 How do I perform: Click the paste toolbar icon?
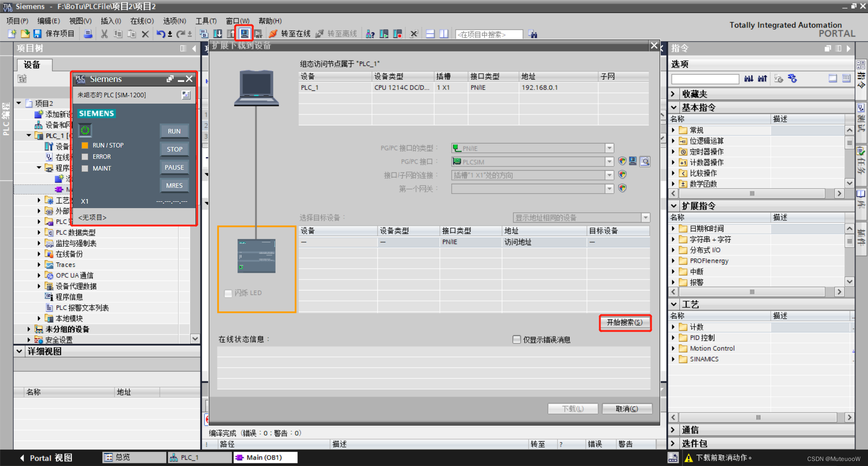[132, 34]
